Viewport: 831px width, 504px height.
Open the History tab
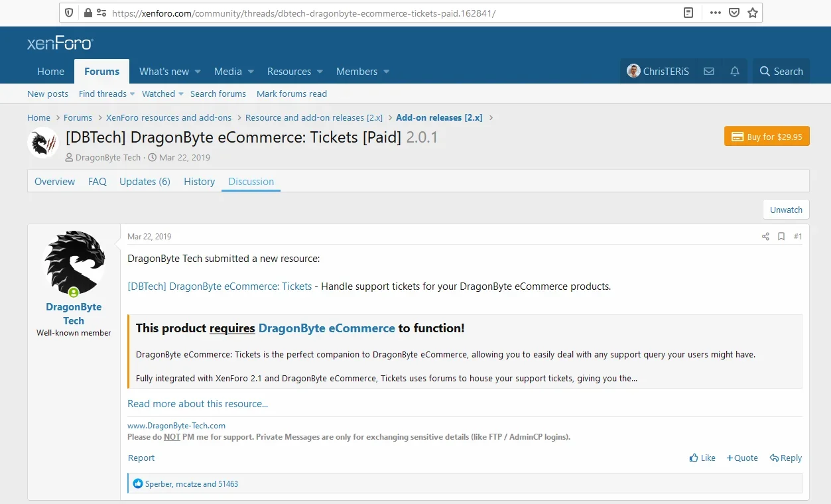pos(200,181)
